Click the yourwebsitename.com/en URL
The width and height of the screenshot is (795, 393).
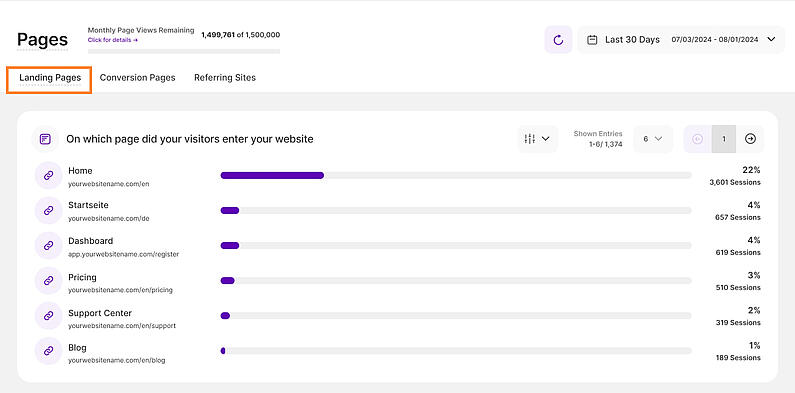tap(109, 184)
